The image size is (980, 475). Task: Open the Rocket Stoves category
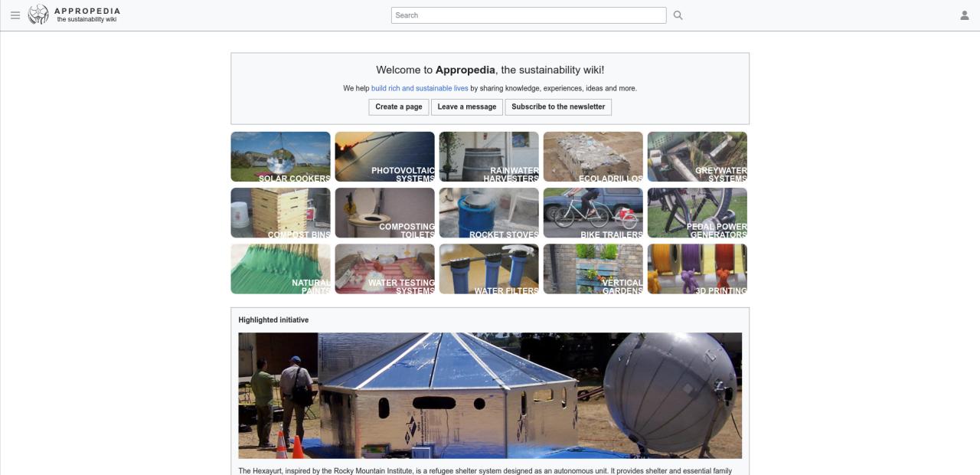488,212
